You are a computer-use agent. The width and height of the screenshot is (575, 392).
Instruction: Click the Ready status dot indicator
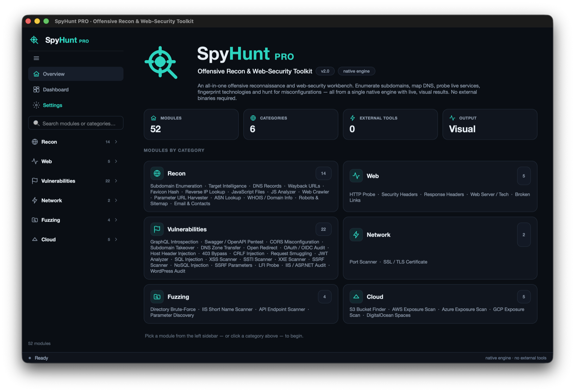click(30, 358)
